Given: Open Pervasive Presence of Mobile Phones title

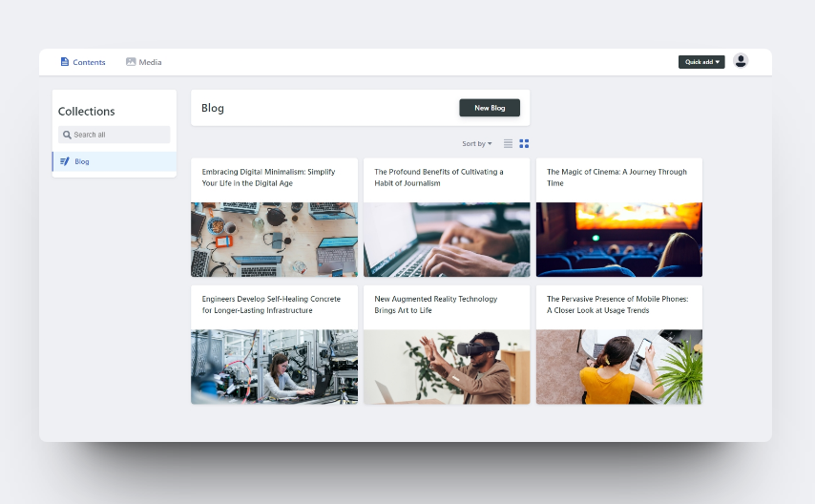Looking at the screenshot, I should click(x=617, y=304).
